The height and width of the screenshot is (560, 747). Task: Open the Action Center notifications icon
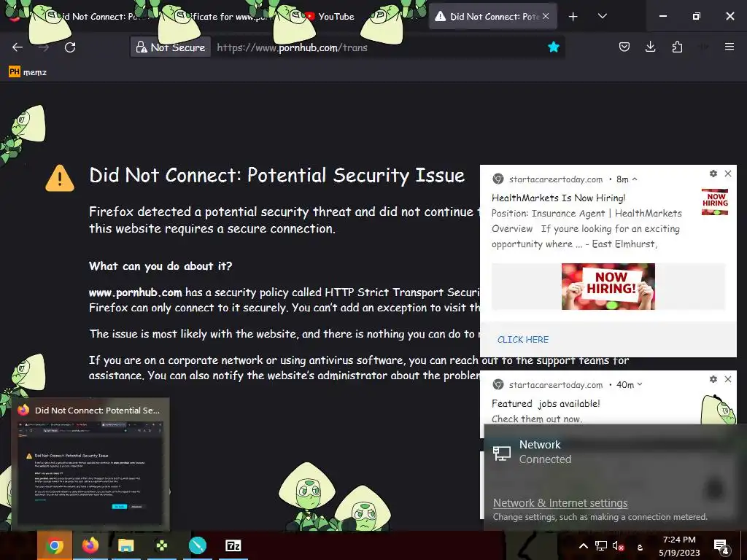tap(721, 546)
